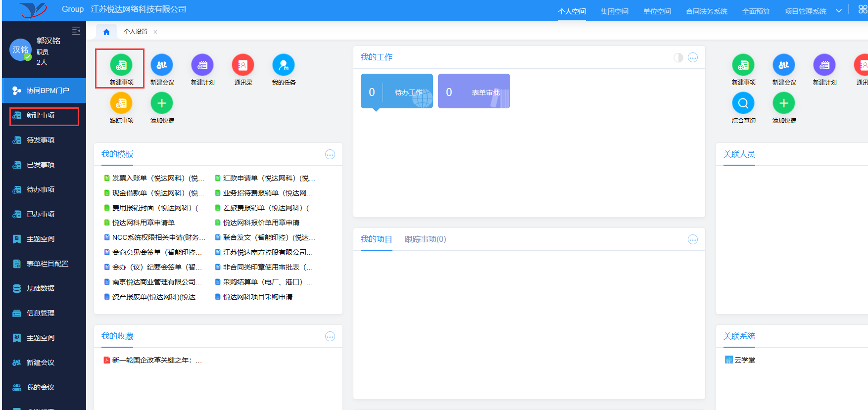Image resolution: width=868 pixels, height=410 pixels.
Task: Go to the home tab icon
Action: tap(106, 32)
